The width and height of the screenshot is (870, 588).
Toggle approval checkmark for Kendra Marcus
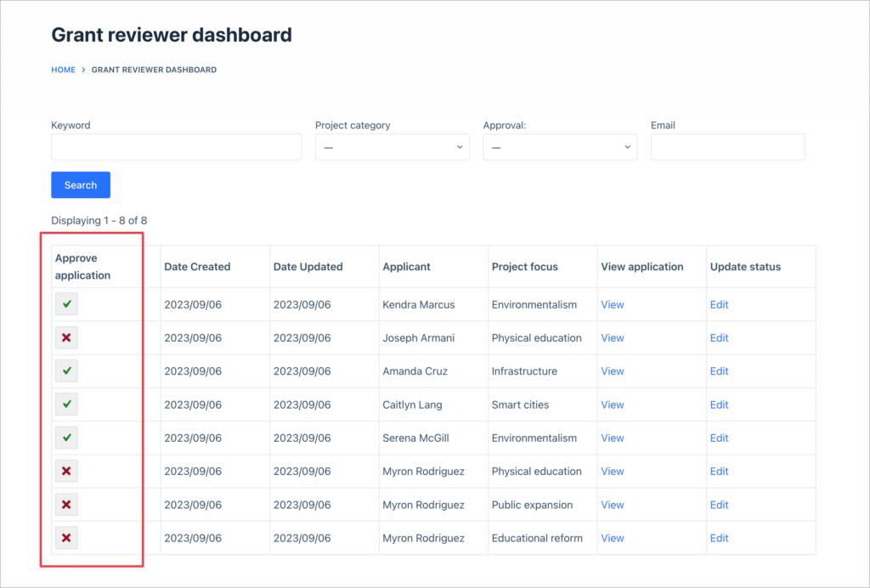click(66, 304)
